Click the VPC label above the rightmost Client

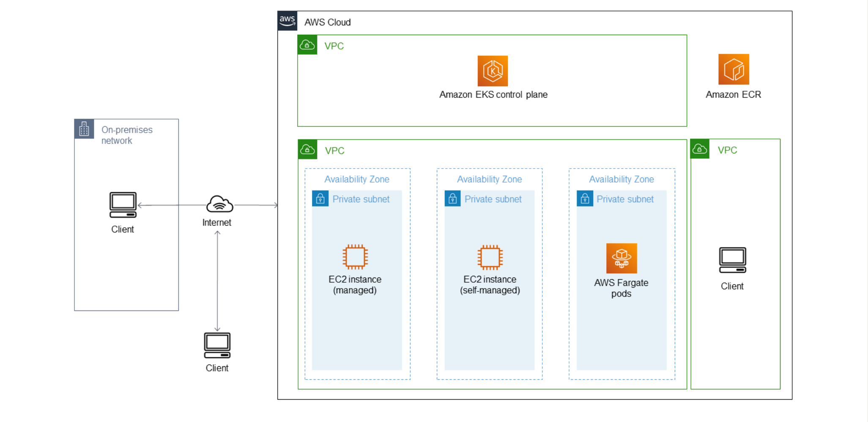727,150
